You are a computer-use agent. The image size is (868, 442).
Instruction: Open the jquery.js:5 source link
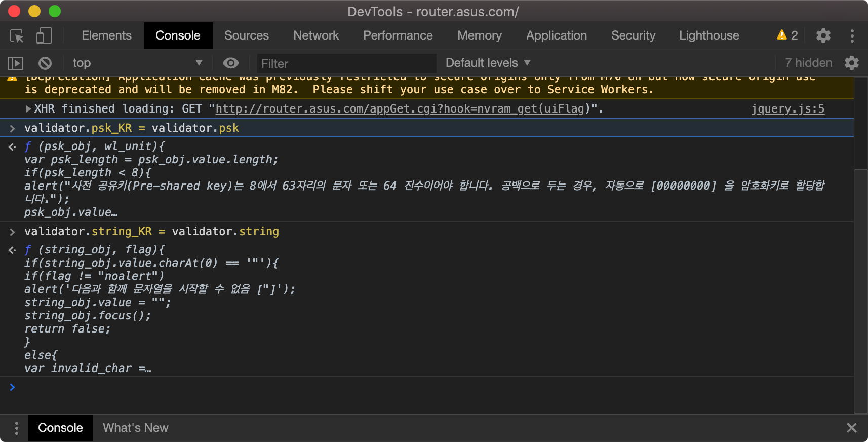click(x=787, y=109)
